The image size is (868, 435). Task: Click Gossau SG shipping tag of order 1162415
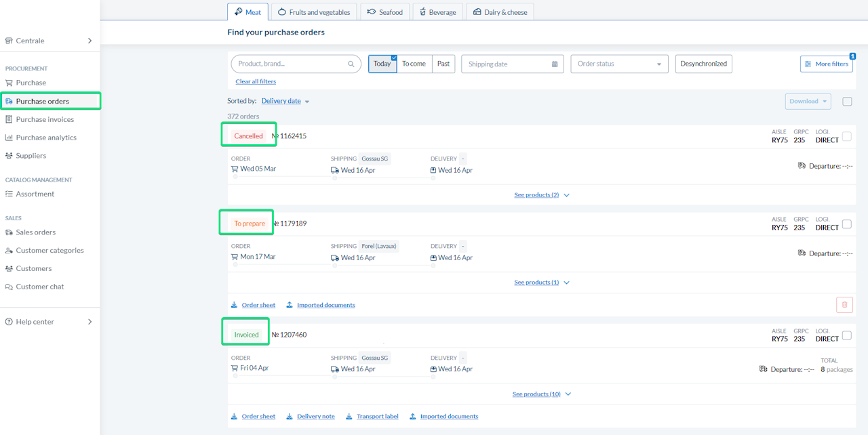pyautogui.click(x=375, y=159)
